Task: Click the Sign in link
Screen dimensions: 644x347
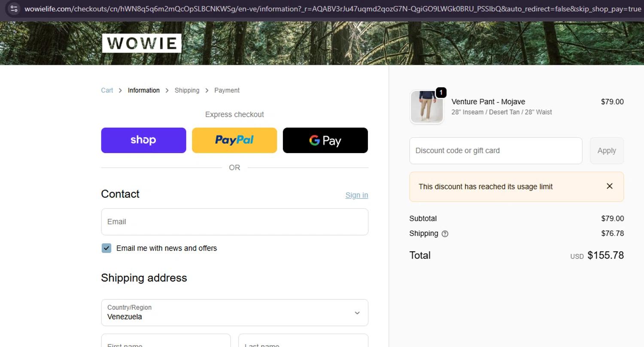Action: (x=356, y=195)
